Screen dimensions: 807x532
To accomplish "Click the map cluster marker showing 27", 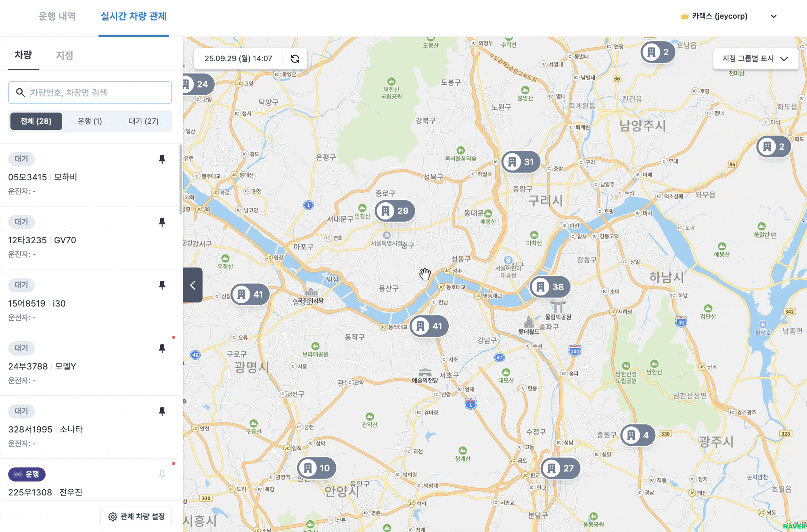I will pos(560,468).
